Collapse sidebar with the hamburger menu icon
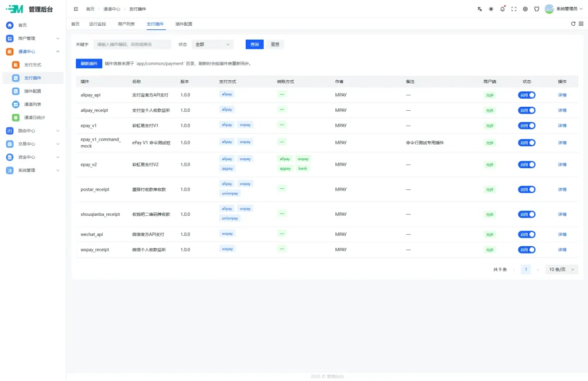Image resolution: width=588 pixels, height=381 pixels. click(76, 9)
